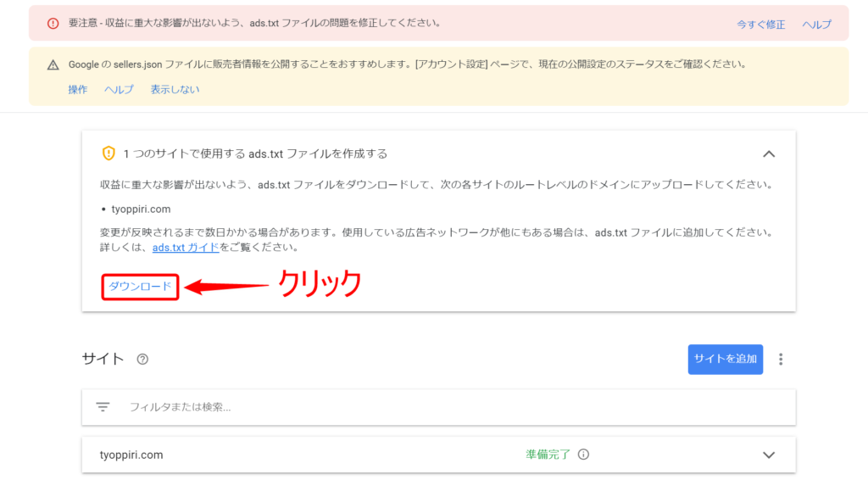Open the three-dot more options menu
The height and width of the screenshot is (486, 868).
[781, 359]
